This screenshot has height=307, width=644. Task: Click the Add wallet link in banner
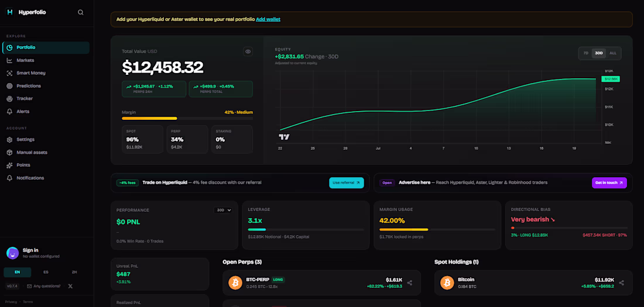(x=268, y=19)
